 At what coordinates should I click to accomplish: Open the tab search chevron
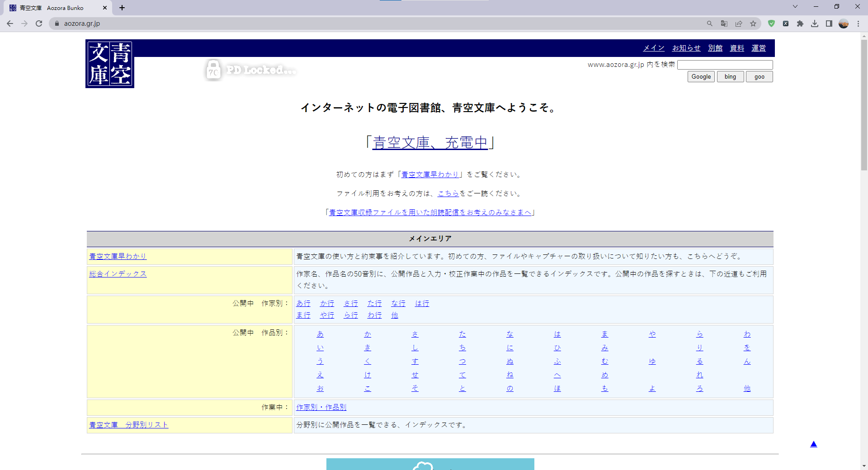click(x=795, y=6)
